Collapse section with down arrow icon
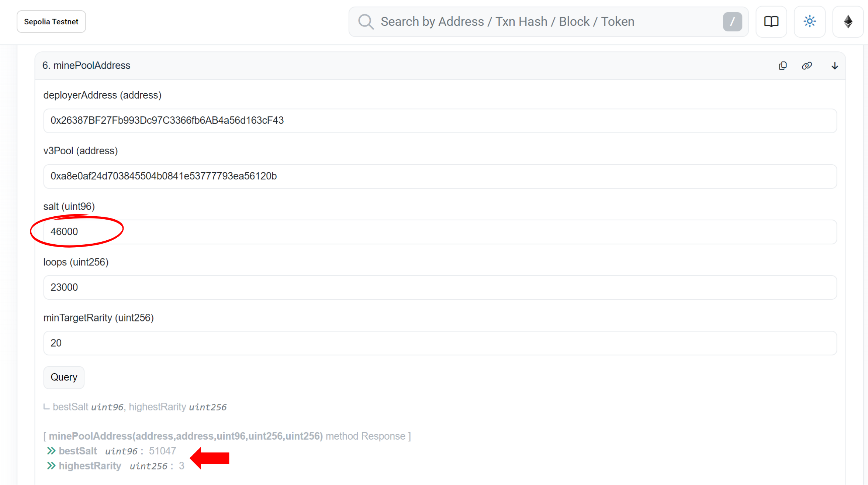 (834, 66)
